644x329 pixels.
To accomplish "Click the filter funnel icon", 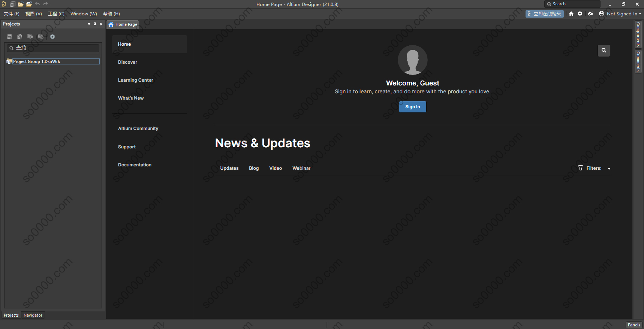I will point(580,168).
